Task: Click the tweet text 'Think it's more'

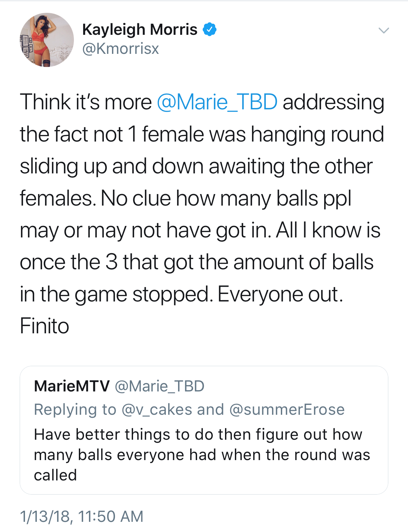Action: [86, 102]
